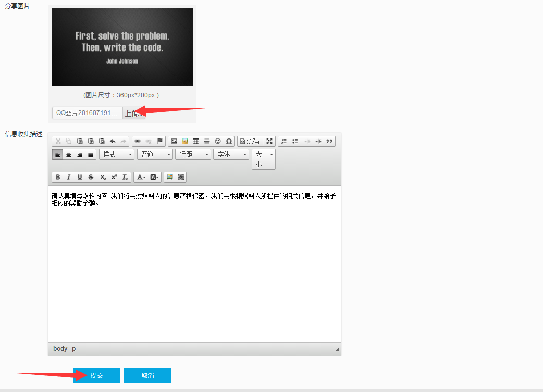Insert special character with Omega icon
The width and height of the screenshot is (543, 392).
point(229,141)
